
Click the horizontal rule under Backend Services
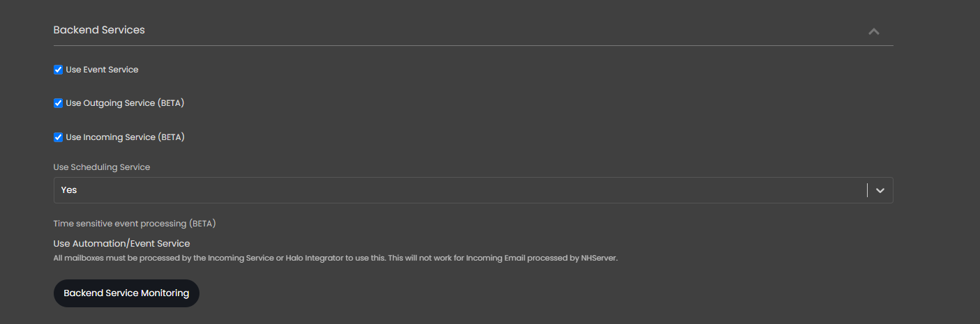pyautogui.click(x=473, y=45)
